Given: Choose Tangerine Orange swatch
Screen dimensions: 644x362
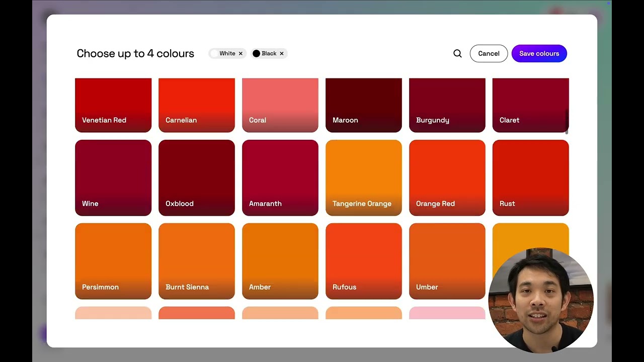Looking at the screenshot, I should pyautogui.click(x=364, y=178).
